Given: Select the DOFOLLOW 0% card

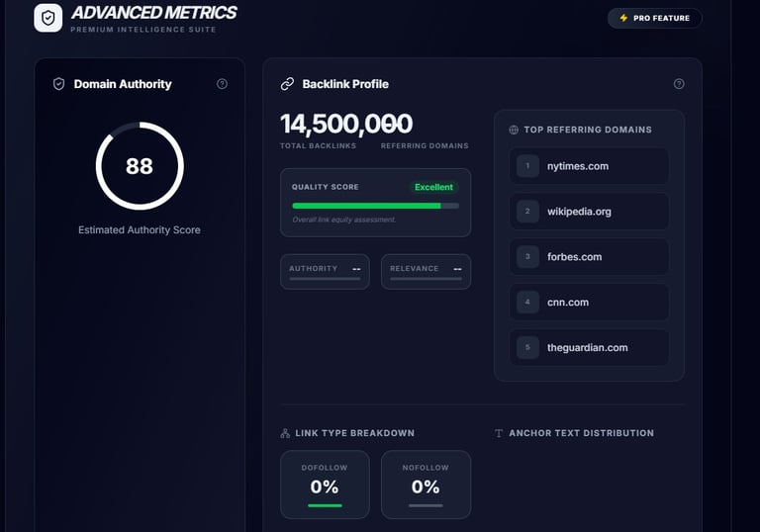Looking at the screenshot, I should [325, 485].
